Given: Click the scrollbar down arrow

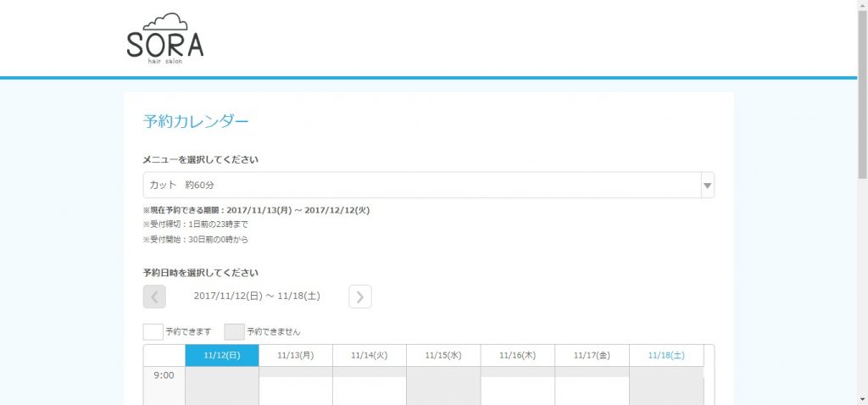Looking at the screenshot, I should pos(862,399).
